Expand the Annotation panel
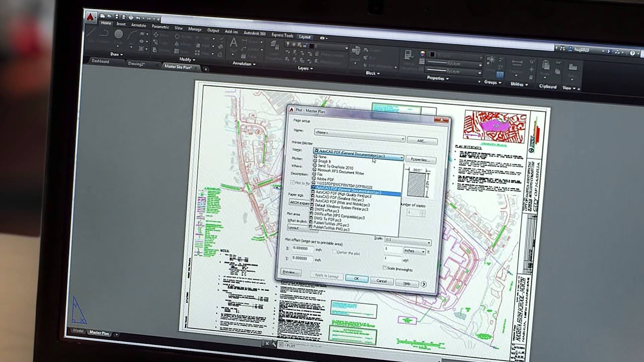The height and width of the screenshot is (362, 644). coord(244,64)
